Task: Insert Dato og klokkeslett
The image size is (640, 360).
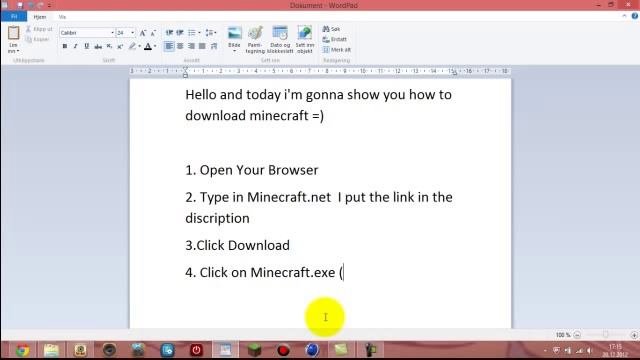Action: click(x=280, y=40)
